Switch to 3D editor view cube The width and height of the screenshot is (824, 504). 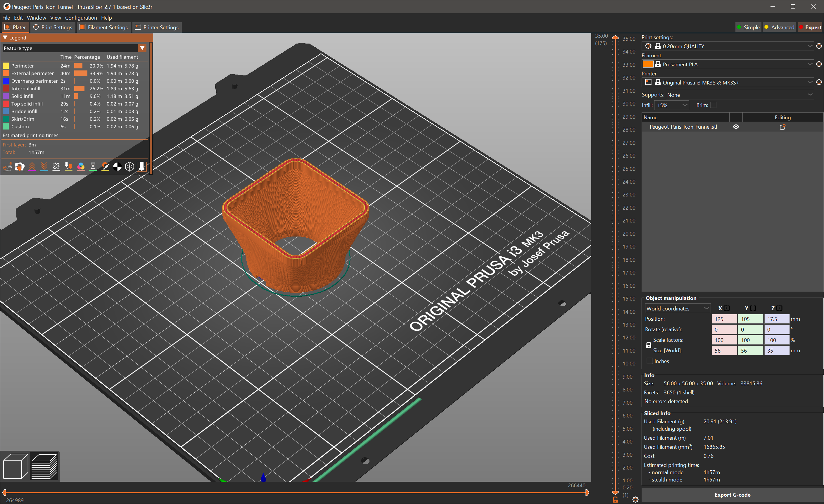(15, 466)
